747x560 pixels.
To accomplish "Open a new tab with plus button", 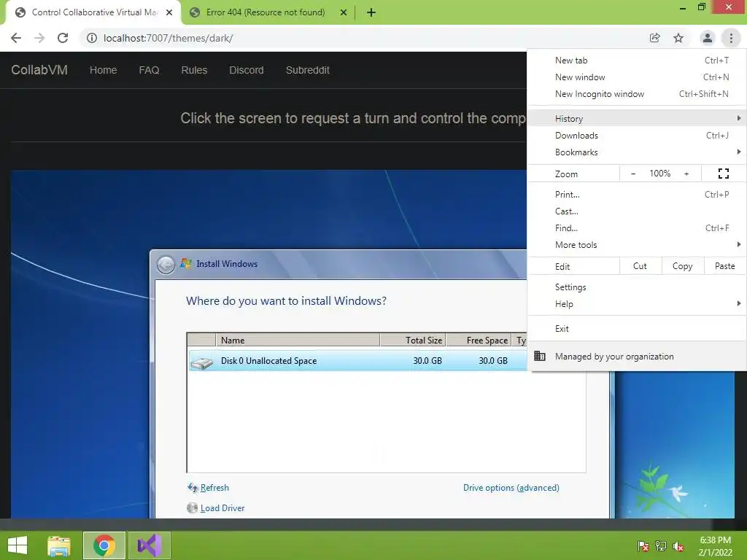I will click(x=371, y=12).
